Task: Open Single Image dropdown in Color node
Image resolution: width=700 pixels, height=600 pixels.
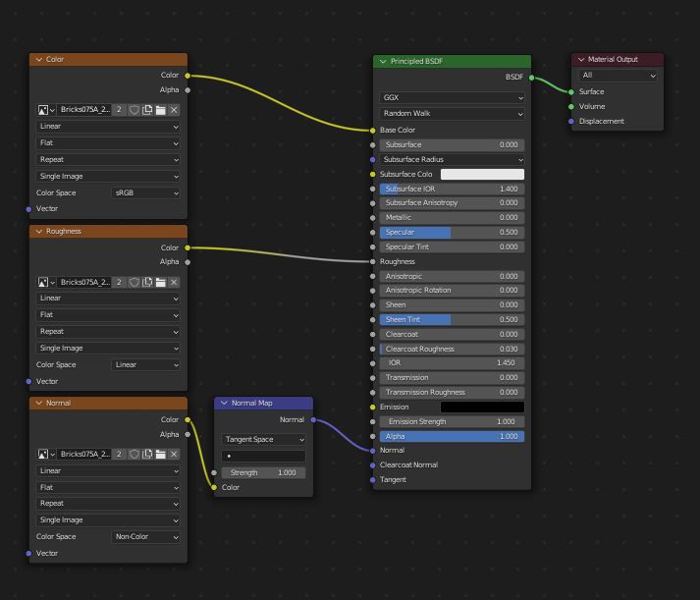Action: [x=108, y=177]
